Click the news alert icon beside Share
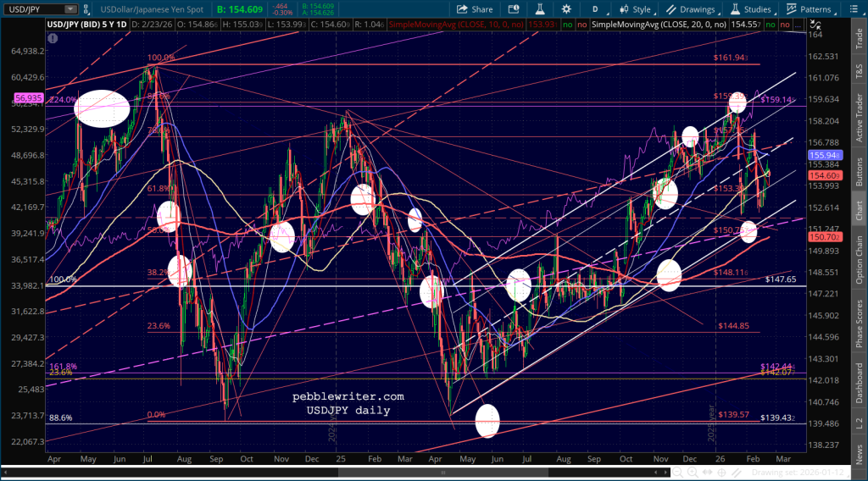868x481 pixels. point(514,9)
